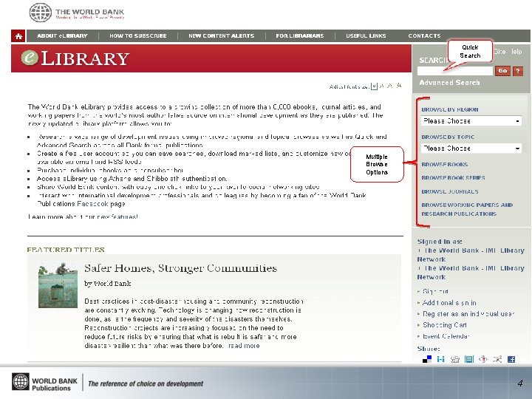This screenshot has width=532, height=399.
Task: Click the red home icon in navigation bar
Action: [x=18, y=36]
